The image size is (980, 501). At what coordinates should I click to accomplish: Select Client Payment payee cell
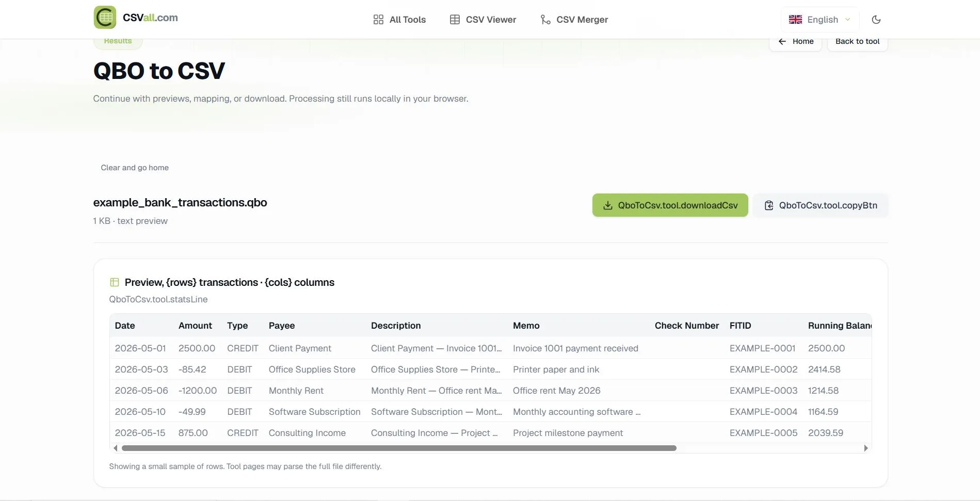tap(300, 348)
